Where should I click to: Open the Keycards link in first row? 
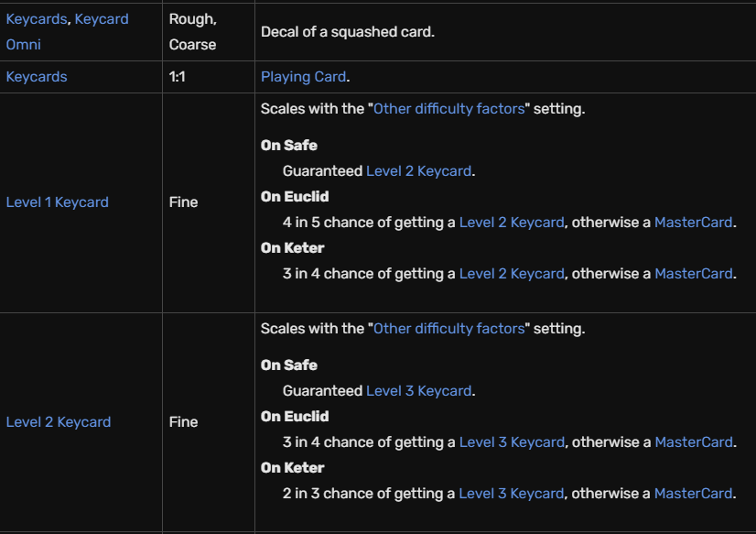click(x=37, y=19)
